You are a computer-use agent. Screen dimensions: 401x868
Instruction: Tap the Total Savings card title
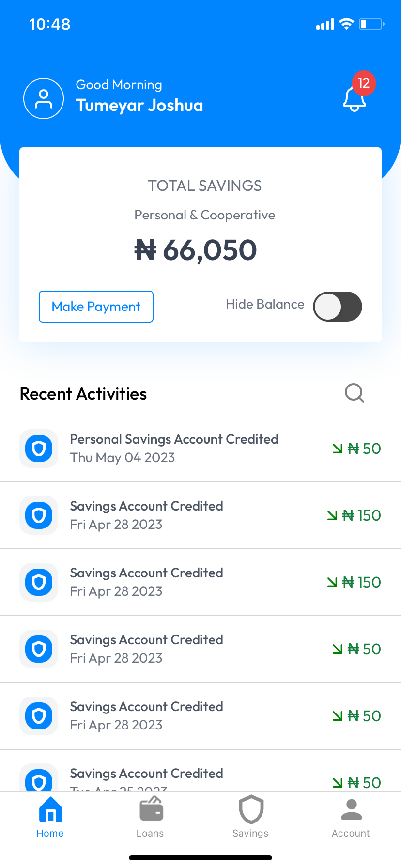(x=204, y=186)
